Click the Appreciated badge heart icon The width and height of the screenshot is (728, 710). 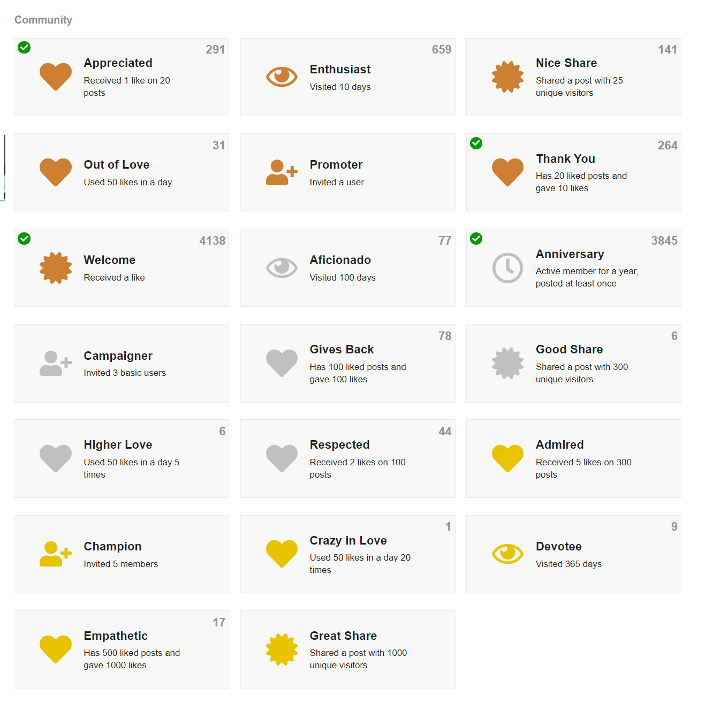point(56,77)
